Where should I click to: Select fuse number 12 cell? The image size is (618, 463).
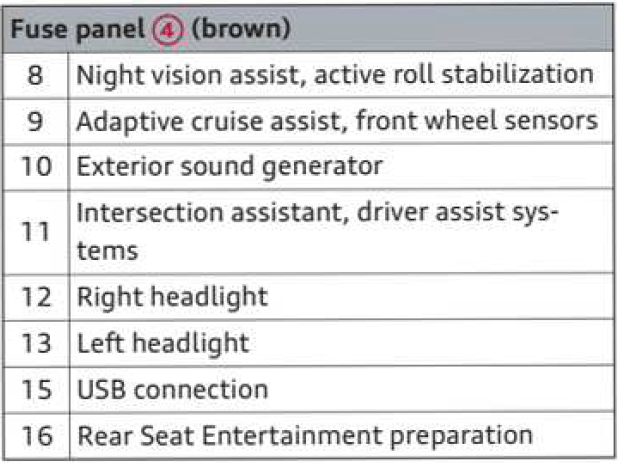(x=35, y=297)
